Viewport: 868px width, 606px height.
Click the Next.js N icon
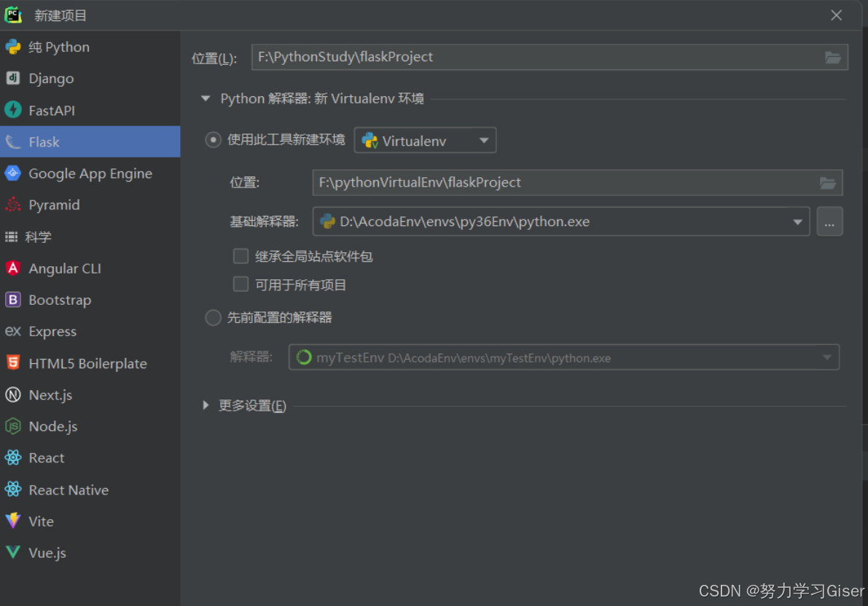click(x=13, y=395)
